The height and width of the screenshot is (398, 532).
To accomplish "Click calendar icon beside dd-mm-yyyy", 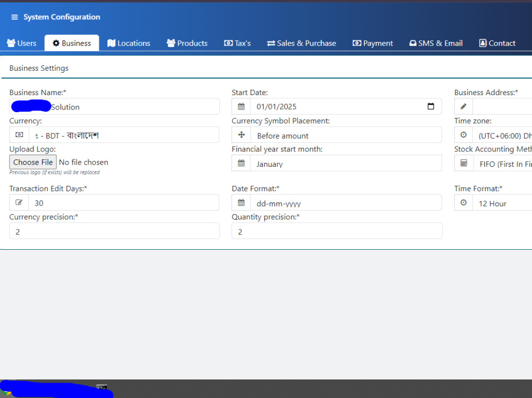I will tap(241, 203).
